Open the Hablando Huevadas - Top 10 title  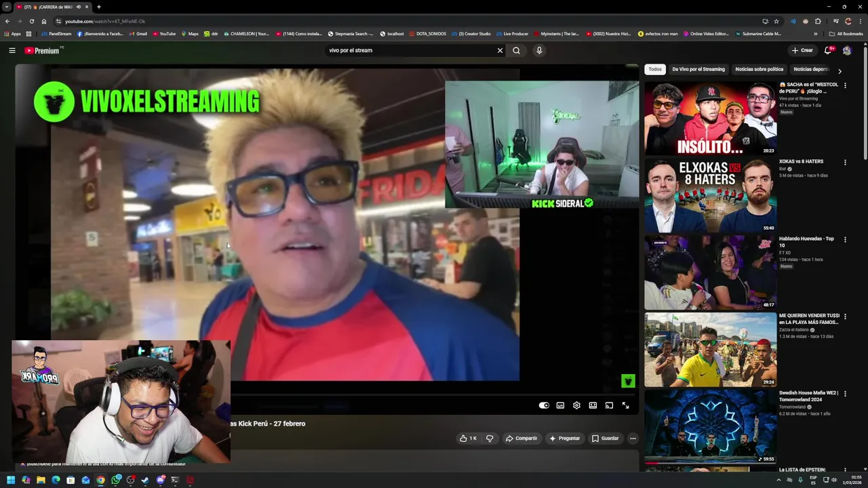point(806,242)
